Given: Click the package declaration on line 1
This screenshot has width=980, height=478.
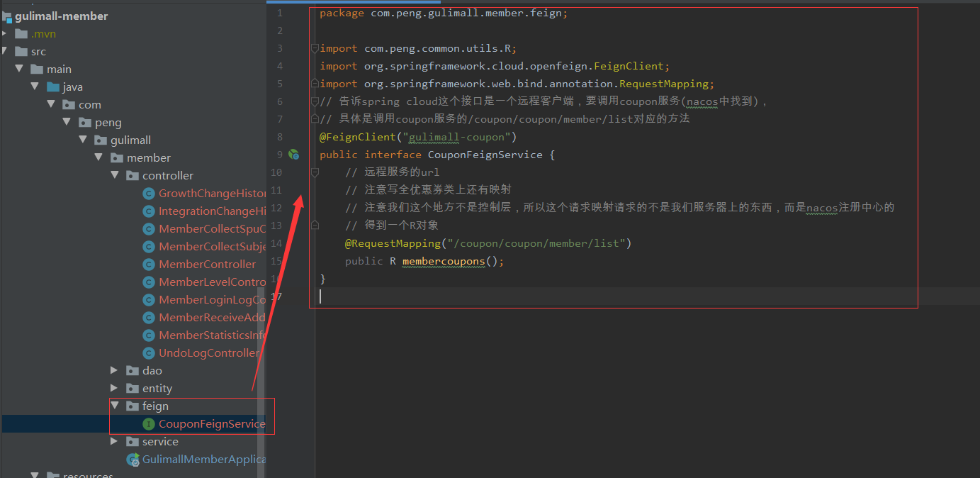Looking at the screenshot, I should 444,13.
